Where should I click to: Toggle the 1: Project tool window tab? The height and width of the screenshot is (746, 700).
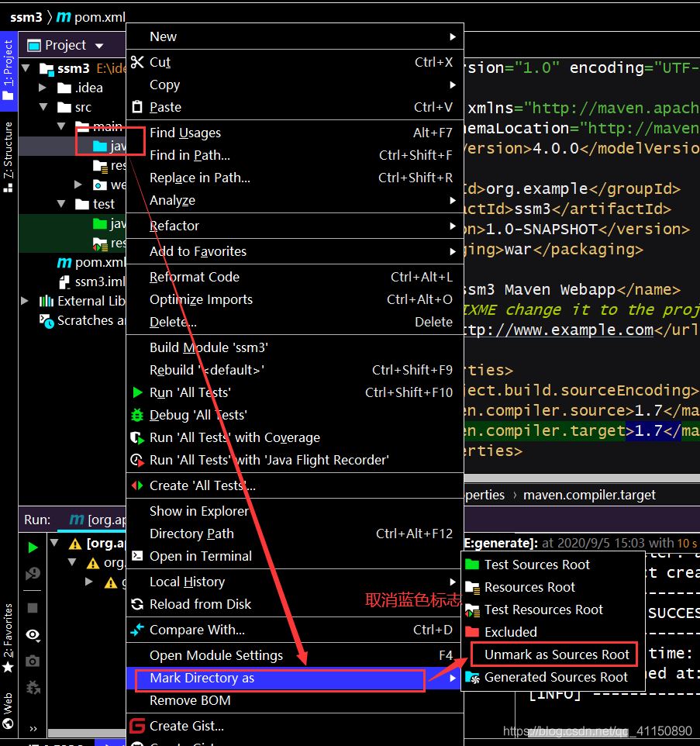point(9,70)
